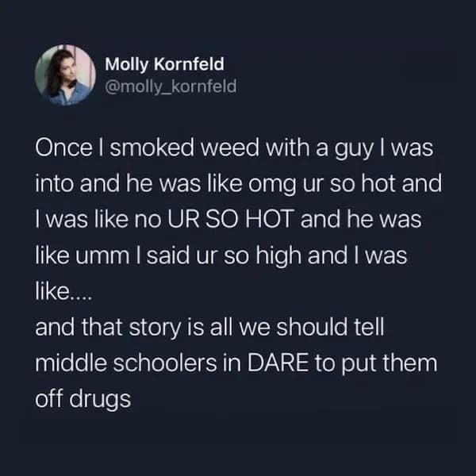Select the word 'Kornfeld' in display name
The height and width of the screenshot is (476, 476).
[189, 63]
